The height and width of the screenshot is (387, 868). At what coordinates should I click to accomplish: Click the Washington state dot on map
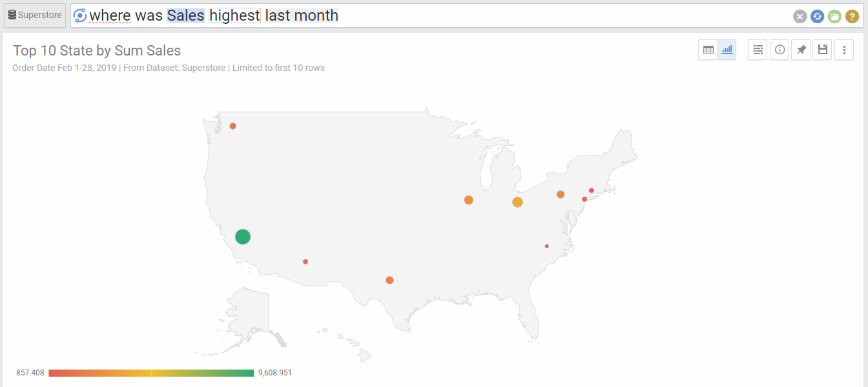tap(232, 126)
